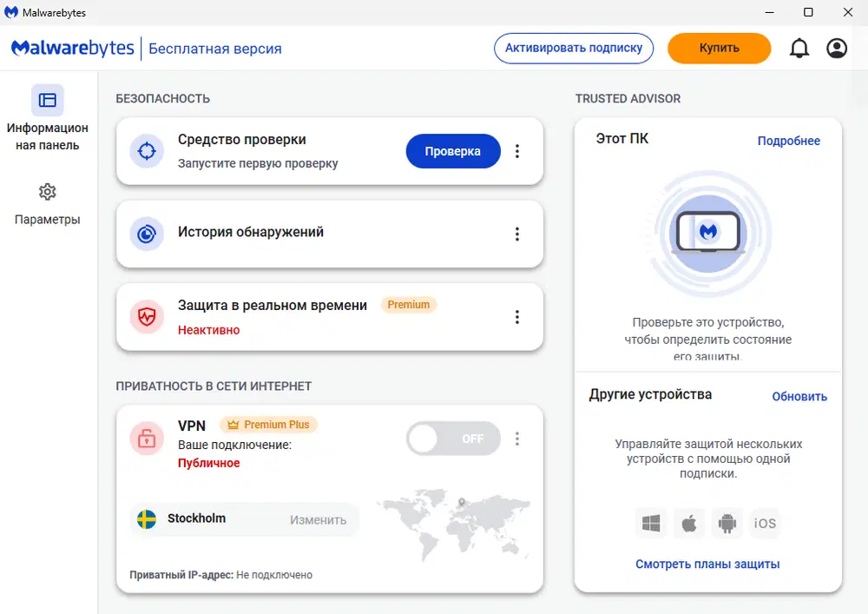Click the Публичное connection status
The image size is (868, 614).
[x=208, y=463]
